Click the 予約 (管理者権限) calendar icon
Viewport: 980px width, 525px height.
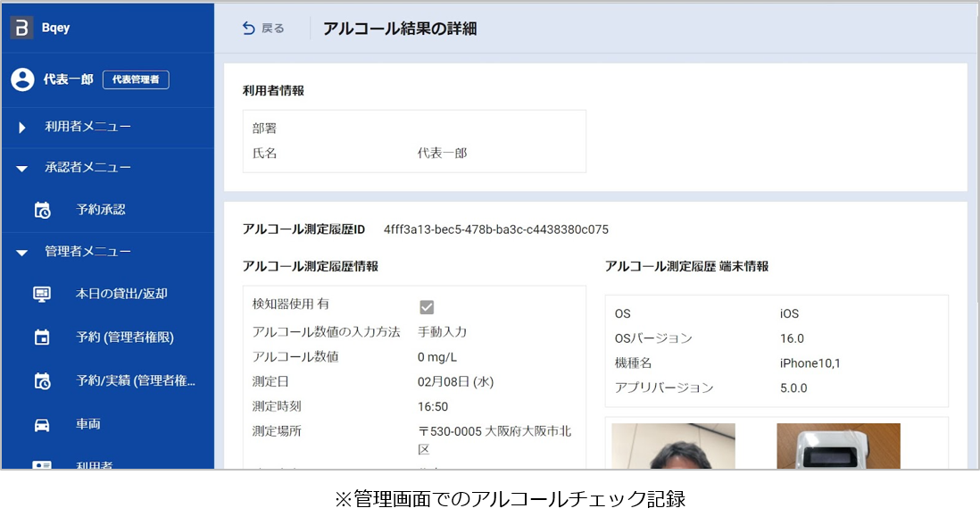pos(42,337)
